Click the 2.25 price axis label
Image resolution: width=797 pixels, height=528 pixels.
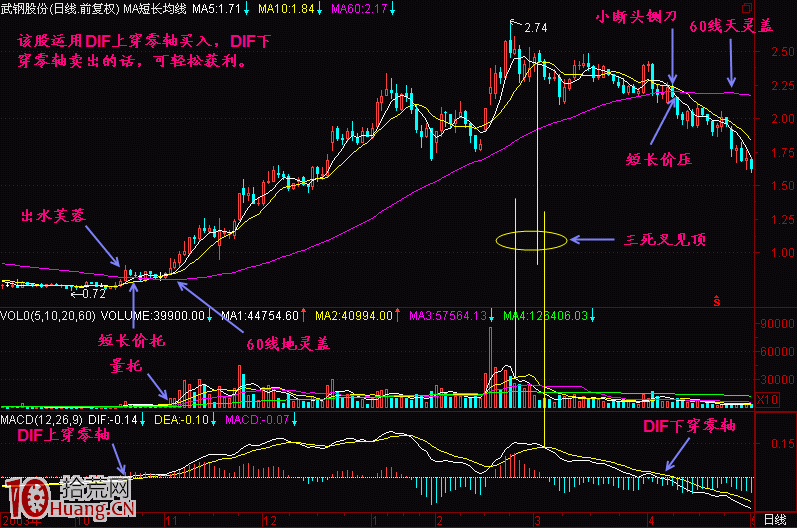[782, 85]
